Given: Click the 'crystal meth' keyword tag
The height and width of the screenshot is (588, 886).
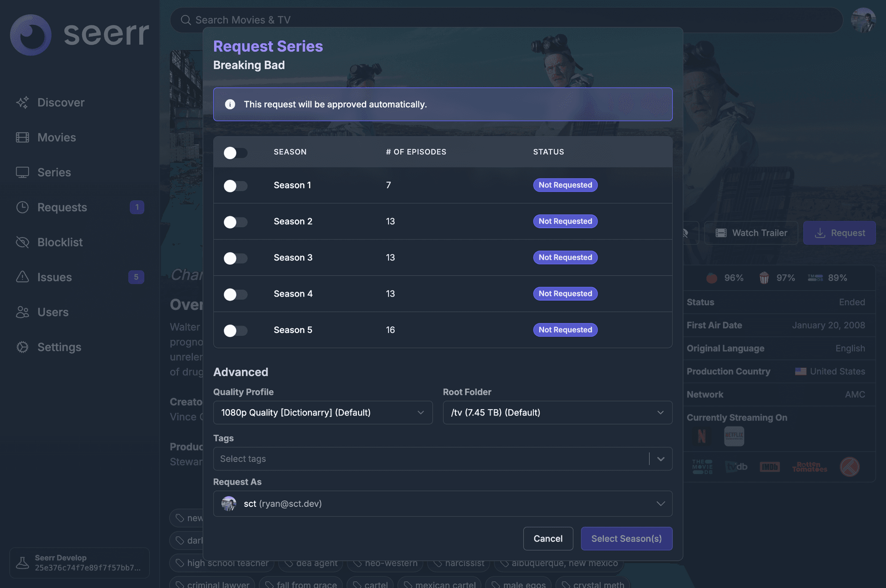Looking at the screenshot, I should [593, 583].
